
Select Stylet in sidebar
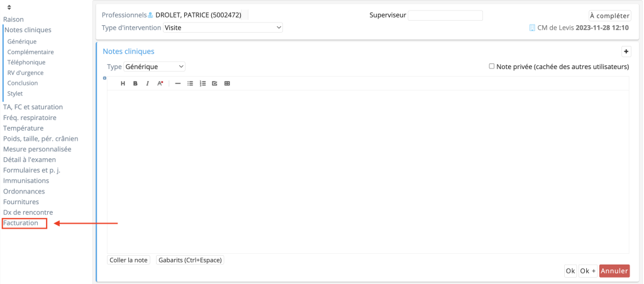click(15, 94)
